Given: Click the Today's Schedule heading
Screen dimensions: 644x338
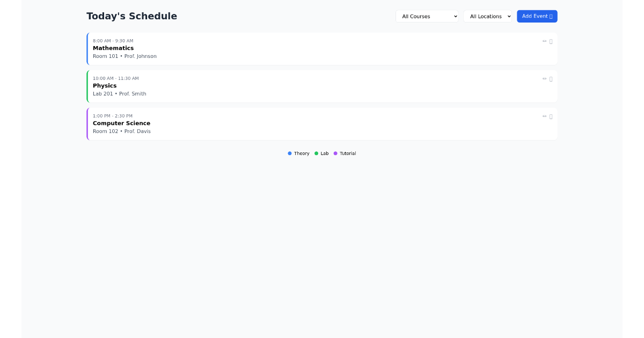Looking at the screenshot, I should (131, 16).
